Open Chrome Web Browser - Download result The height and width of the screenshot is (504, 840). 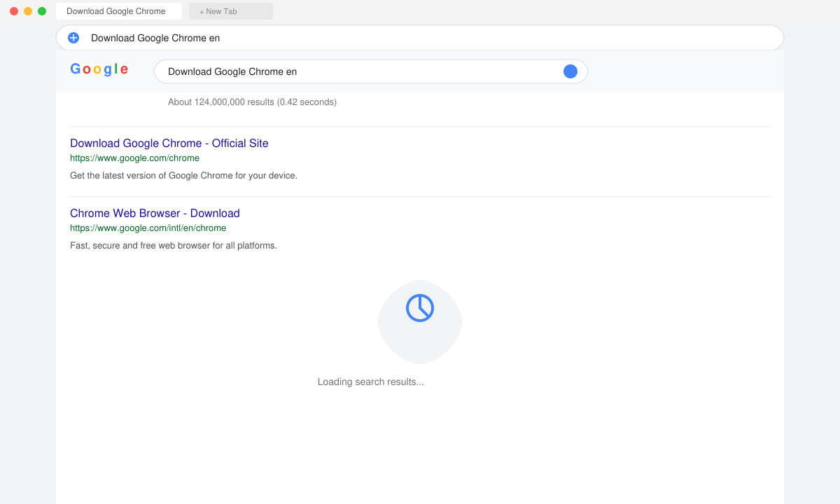click(x=155, y=213)
